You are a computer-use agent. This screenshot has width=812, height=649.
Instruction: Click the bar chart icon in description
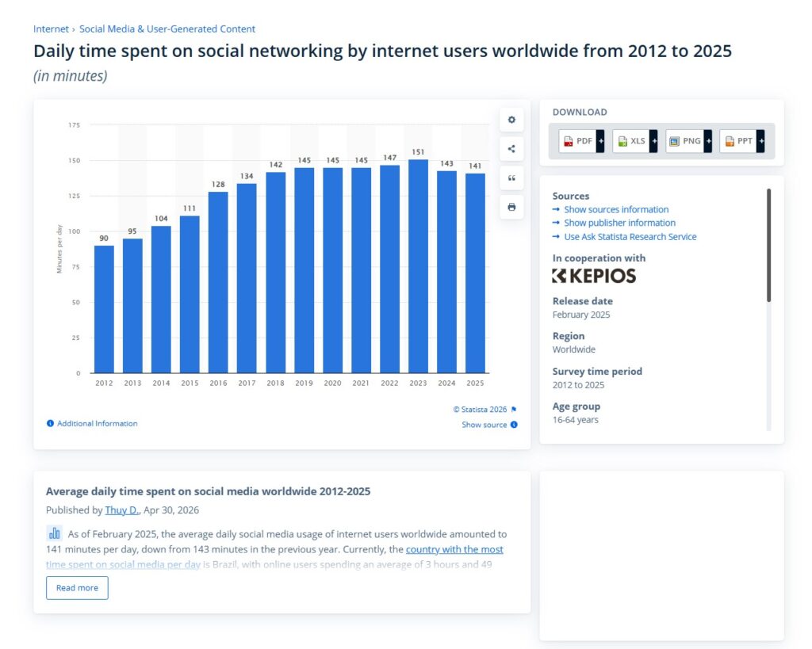click(55, 533)
